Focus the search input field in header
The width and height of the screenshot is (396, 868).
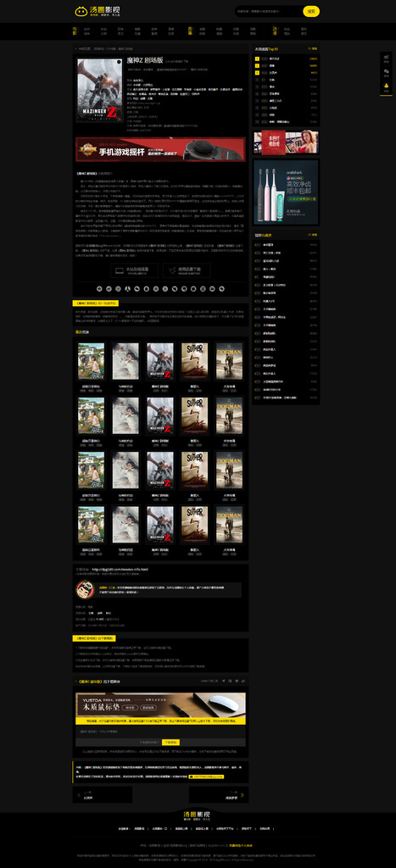pyautogui.click(x=269, y=11)
